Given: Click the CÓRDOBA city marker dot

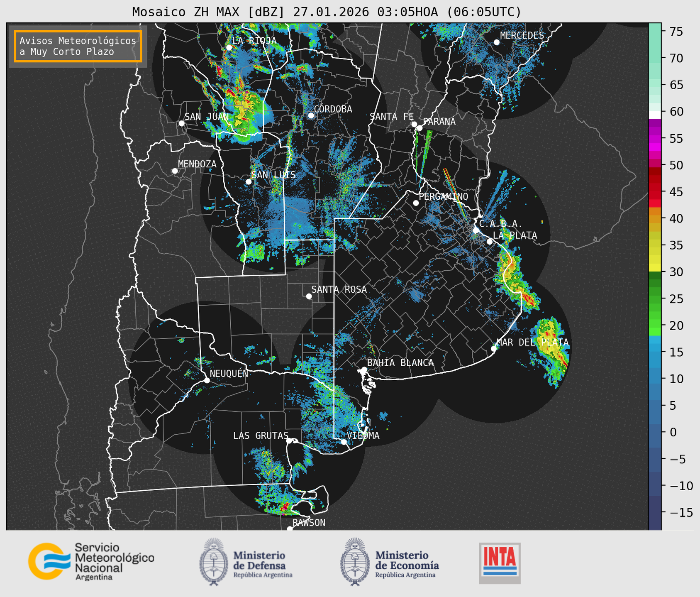Looking at the screenshot, I should coord(311,115).
